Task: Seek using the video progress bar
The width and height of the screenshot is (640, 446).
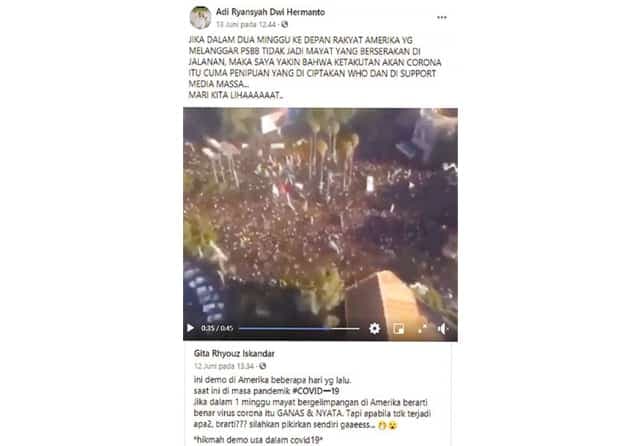Action: (299, 328)
